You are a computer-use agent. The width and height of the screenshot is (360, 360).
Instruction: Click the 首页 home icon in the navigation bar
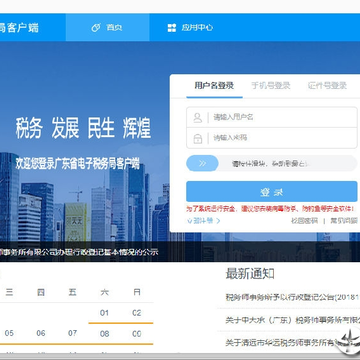96,28
